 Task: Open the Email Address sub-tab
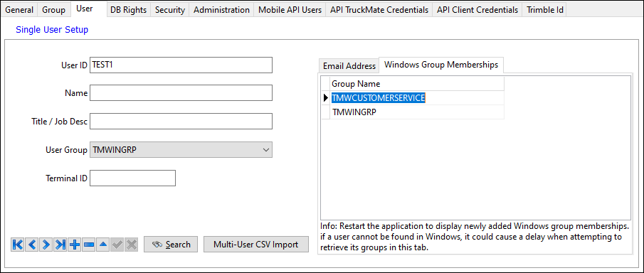point(349,65)
